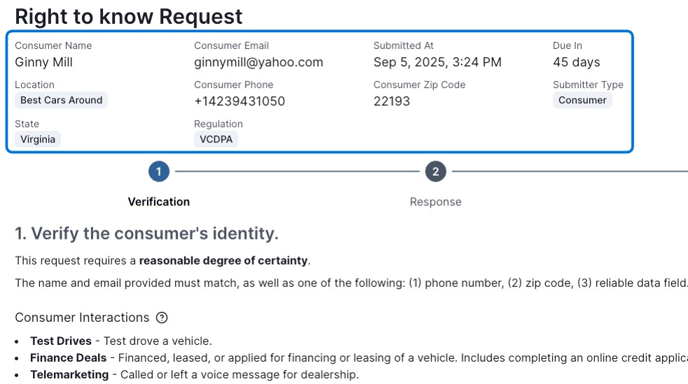
Task: Click the Verification step label
Action: pyautogui.click(x=159, y=202)
